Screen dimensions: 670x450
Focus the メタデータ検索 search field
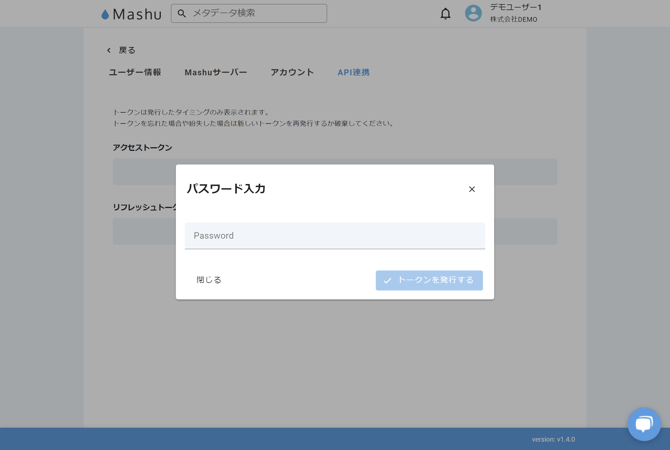[x=256, y=14]
